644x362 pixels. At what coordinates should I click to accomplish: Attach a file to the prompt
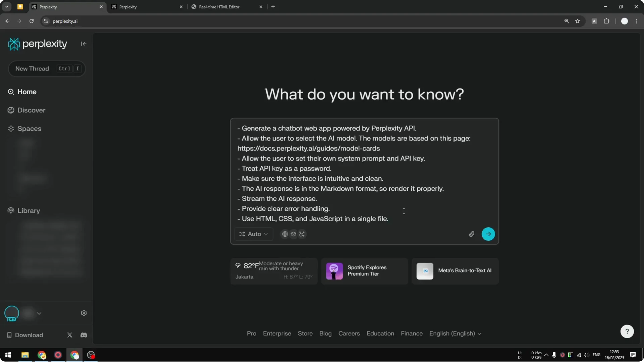(x=471, y=234)
